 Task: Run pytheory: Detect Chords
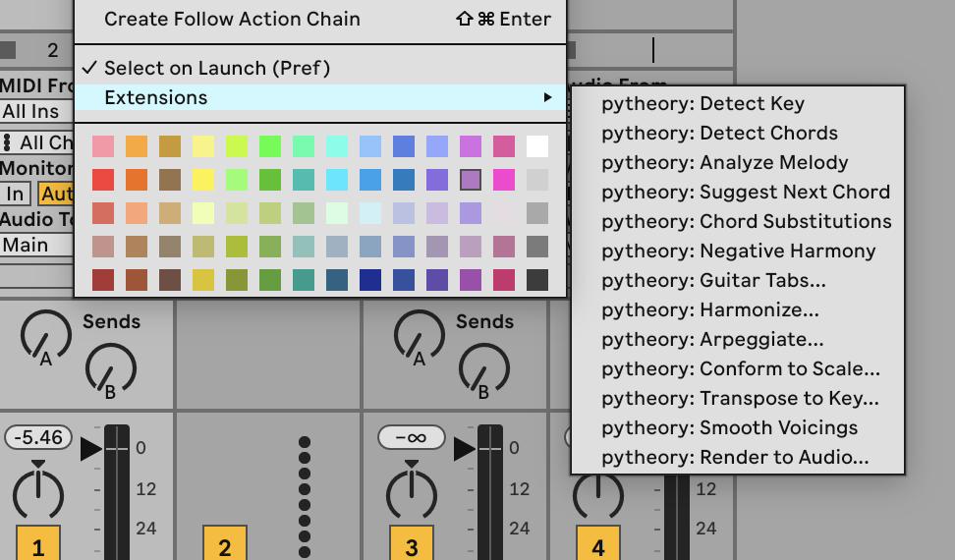coord(738,133)
